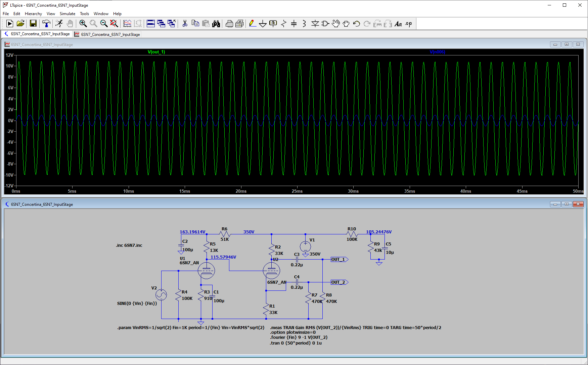This screenshot has width=588, height=365.
Task: Click the Copy icon in the toolbar
Action: pos(195,24)
